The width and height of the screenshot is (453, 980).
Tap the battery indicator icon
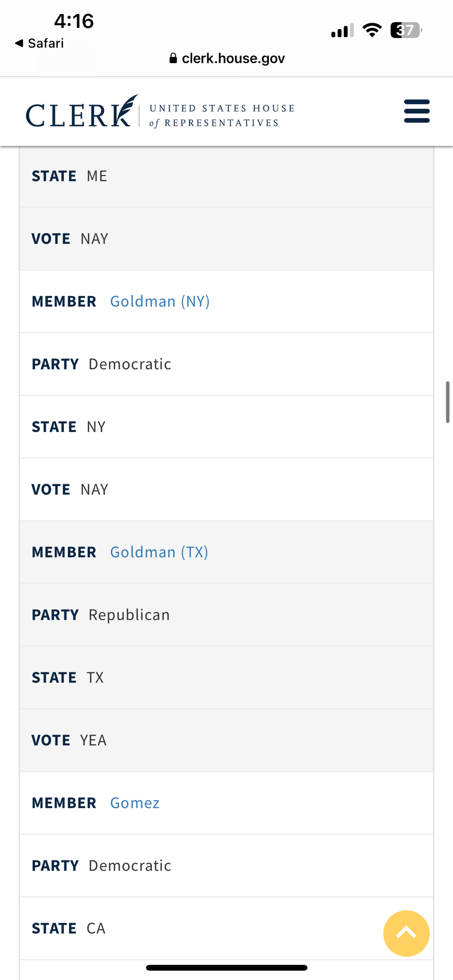tap(405, 30)
